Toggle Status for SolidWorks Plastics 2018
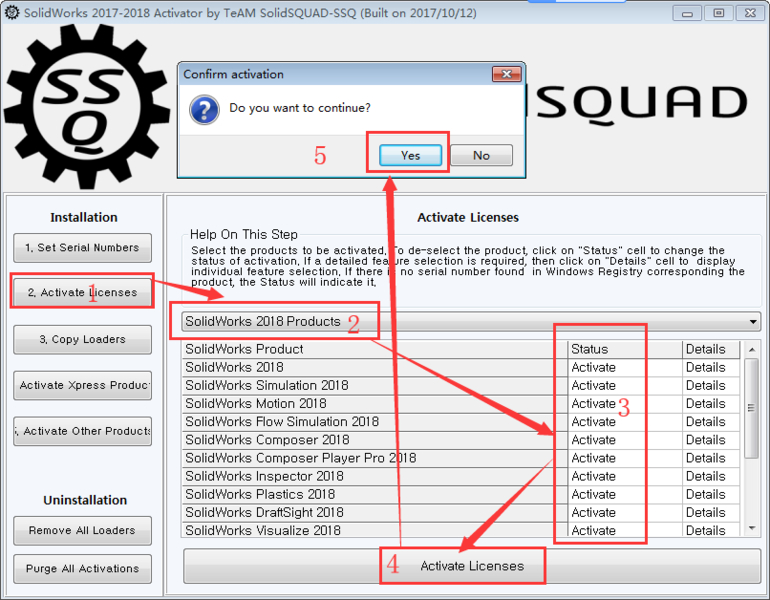This screenshot has width=770, height=600. [624, 494]
